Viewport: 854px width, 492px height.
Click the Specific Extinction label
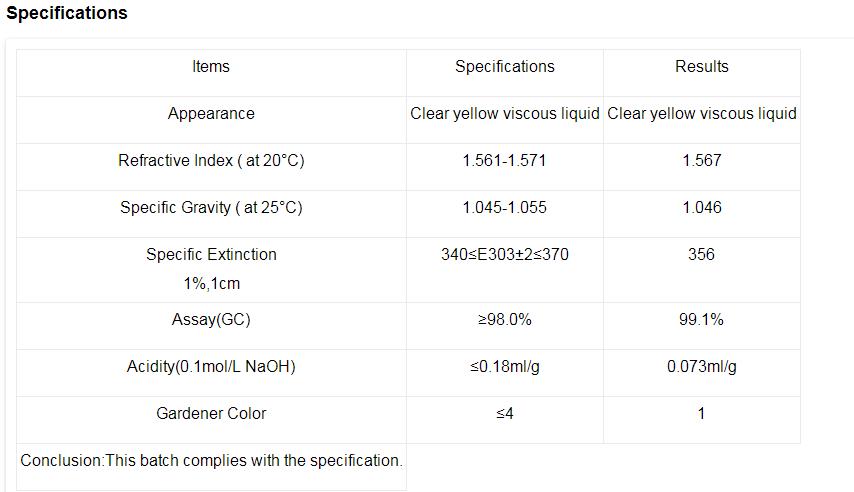click(x=211, y=255)
